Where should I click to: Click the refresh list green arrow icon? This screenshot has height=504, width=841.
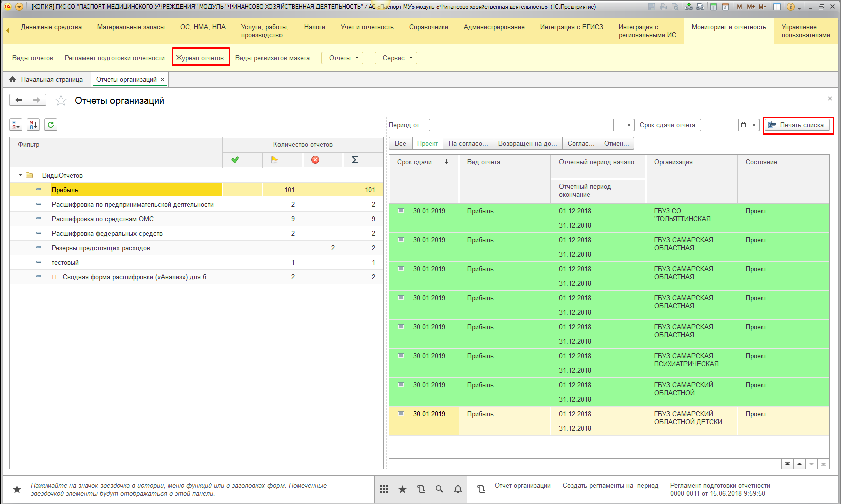[51, 125]
